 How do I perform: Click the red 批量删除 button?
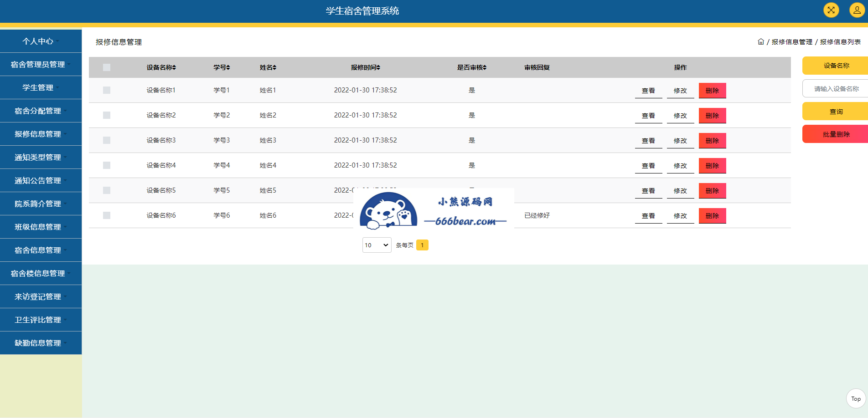click(x=835, y=134)
